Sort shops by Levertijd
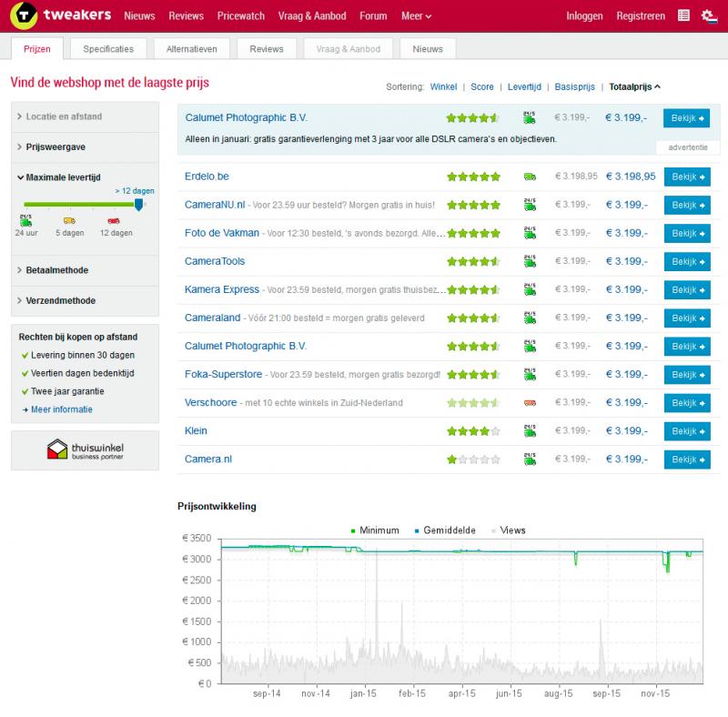The image size is (728, 717). pyautogui.click(x=524, y=86)
